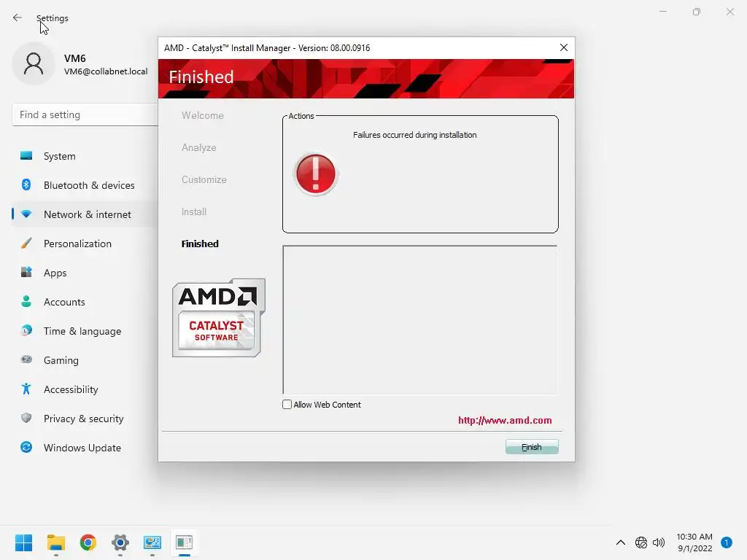Viewport: 747px width, 560px height.
Task: Click the Accessibility figure icon
Action: click(x=26, y=389)
